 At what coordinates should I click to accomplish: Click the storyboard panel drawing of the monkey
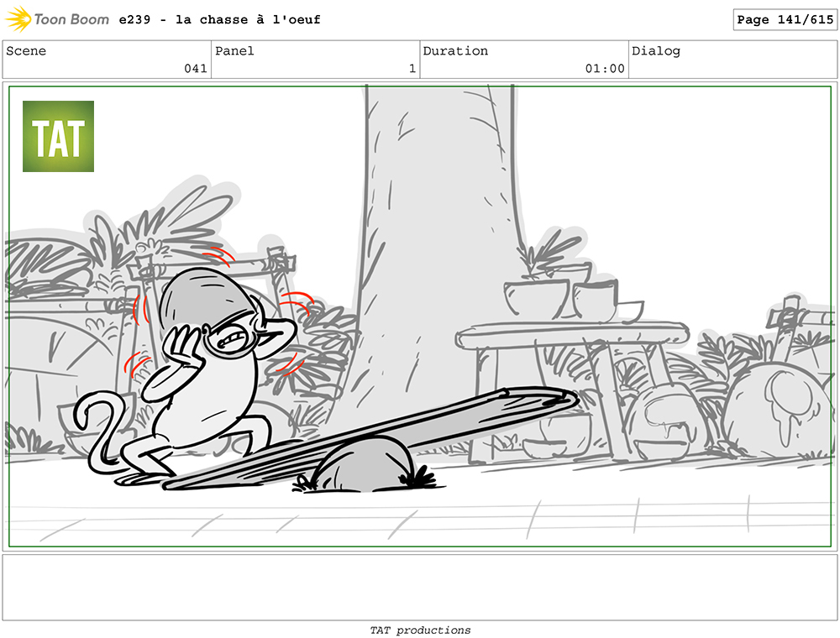click(420, 316)
